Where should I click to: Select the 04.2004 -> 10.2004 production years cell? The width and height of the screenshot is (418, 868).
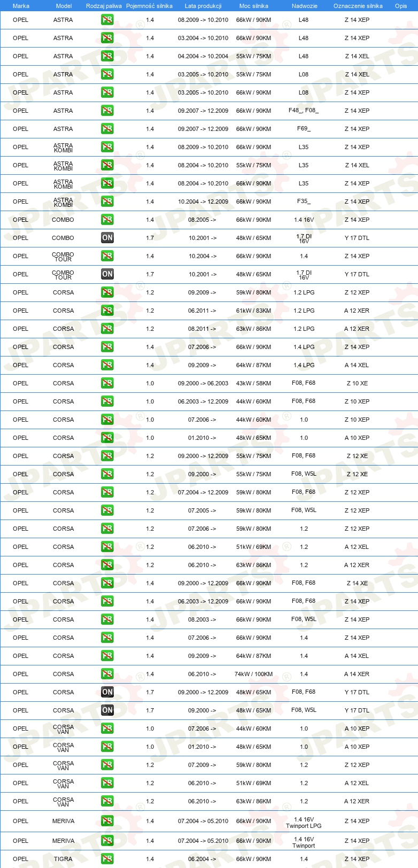pyautogui.click(x=203, y=56)
